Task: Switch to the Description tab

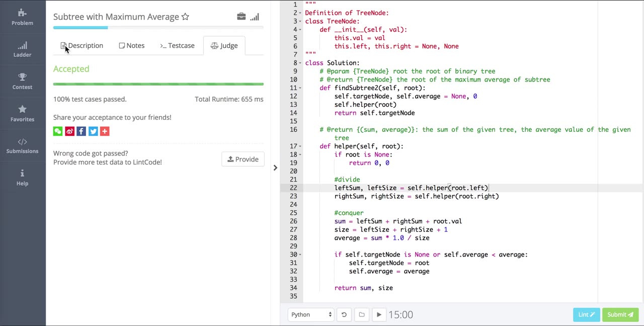Action: pyautogui.click(x=82, y=46)
